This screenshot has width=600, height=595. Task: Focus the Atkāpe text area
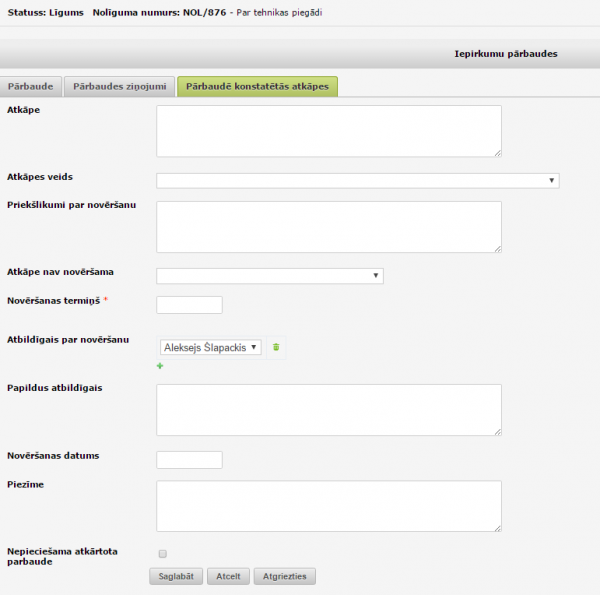(x=328, y=131)
